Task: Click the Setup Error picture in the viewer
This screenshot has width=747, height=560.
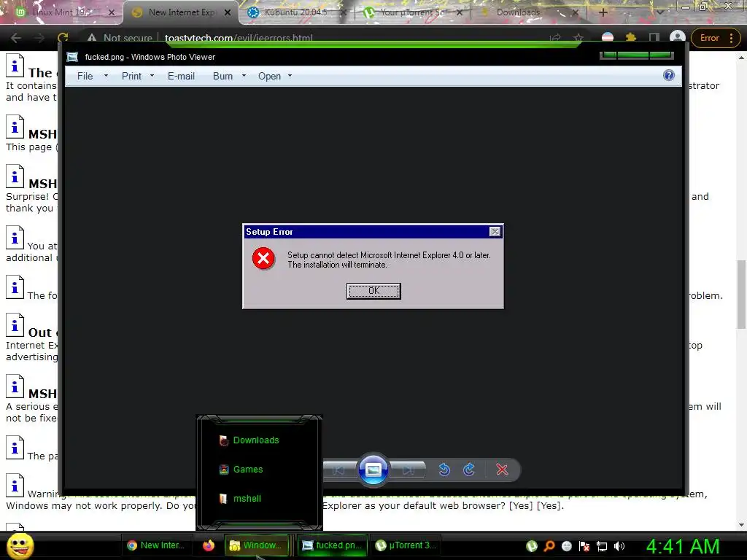Action: 373,266
